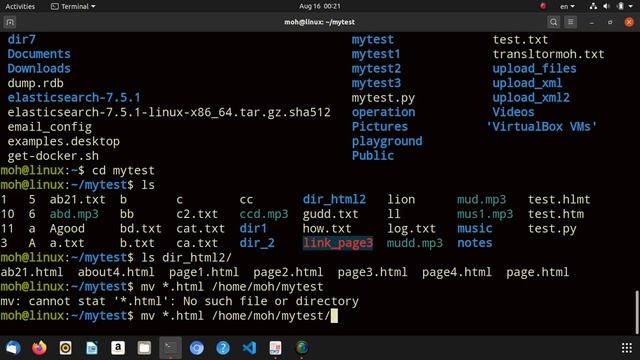Click the page3.html file name
Screen dimensions: 640x360
[372, 272]
